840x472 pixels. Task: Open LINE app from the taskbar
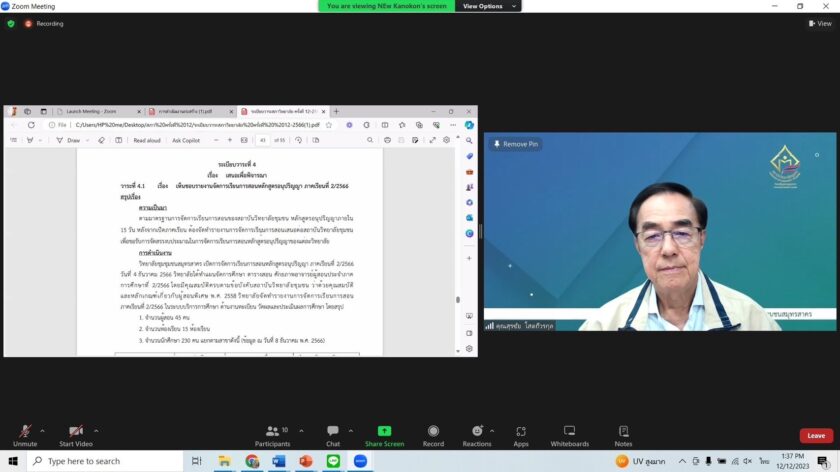coord(333,461)
